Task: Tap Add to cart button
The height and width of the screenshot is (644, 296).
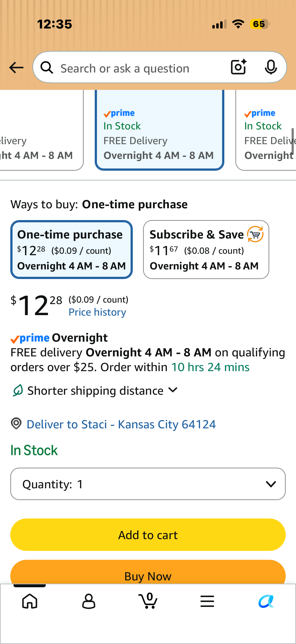Action: [x=148, y=535]
